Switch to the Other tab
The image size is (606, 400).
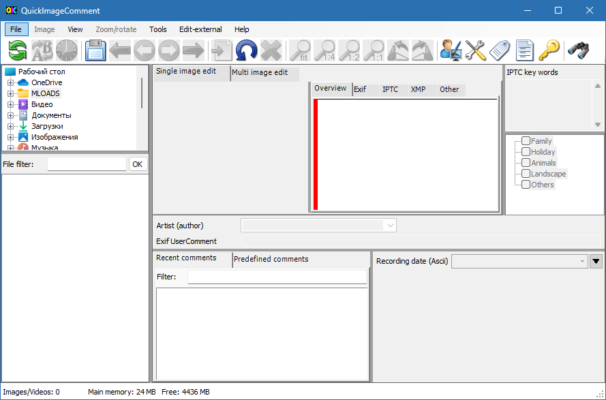click(449, 89)
